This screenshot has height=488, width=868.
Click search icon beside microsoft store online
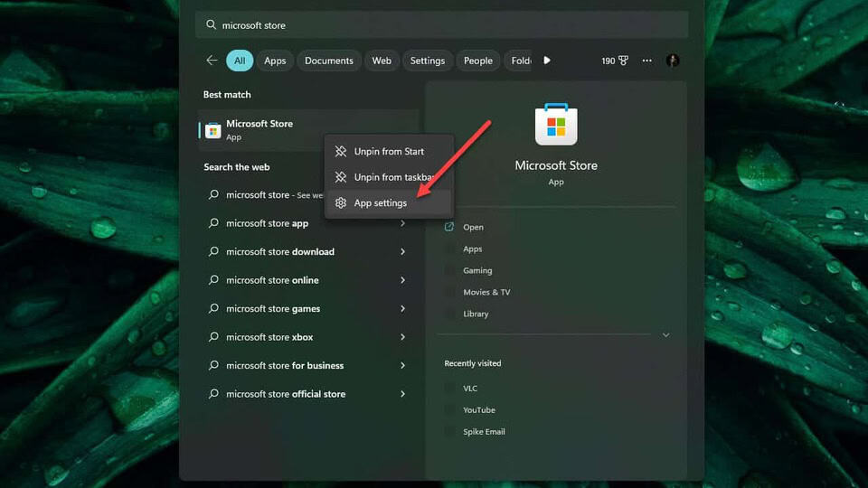(213, 279)
